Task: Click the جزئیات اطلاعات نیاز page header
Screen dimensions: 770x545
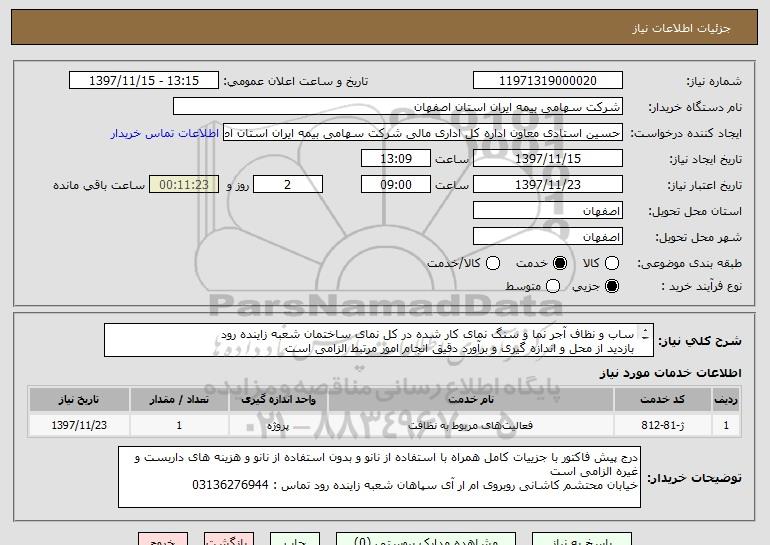Action: 681,28
